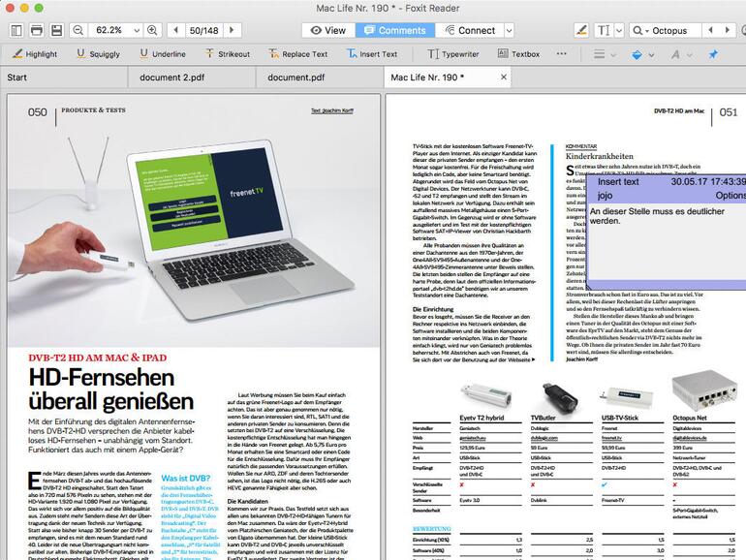Expand the dropdown next to Connect
This screenshot has height=560, width=746.
point(509,30)
